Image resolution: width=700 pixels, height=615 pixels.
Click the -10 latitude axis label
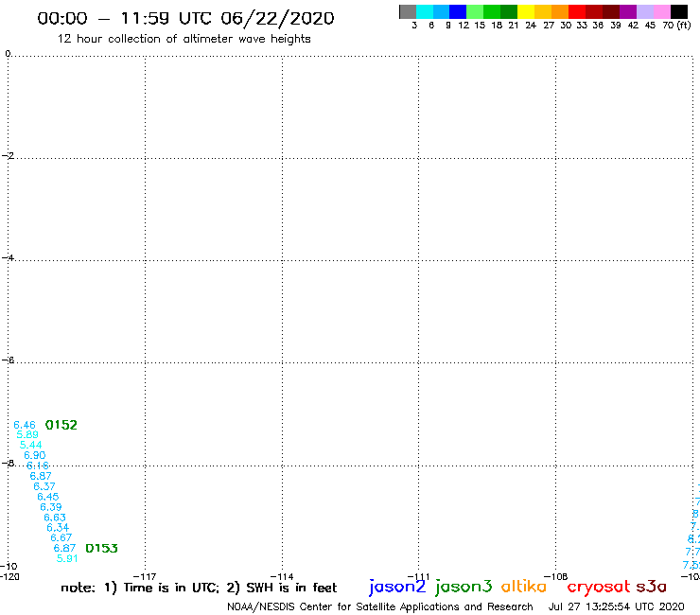(9, 567)
